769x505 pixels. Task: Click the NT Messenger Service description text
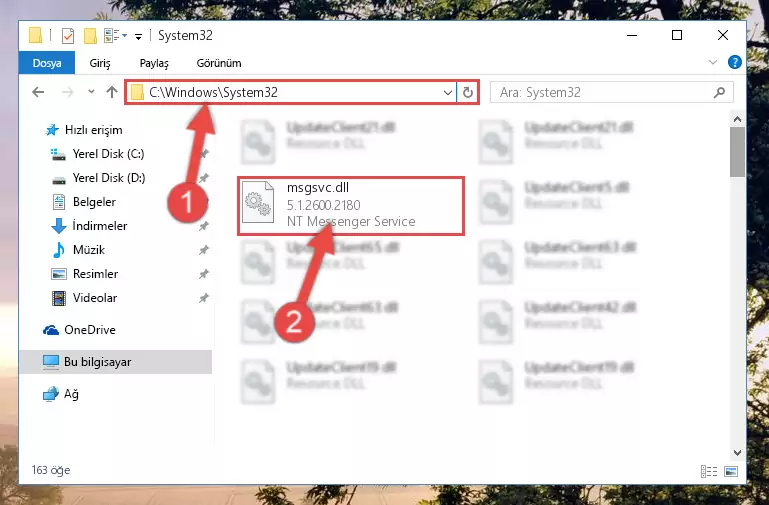351,222
